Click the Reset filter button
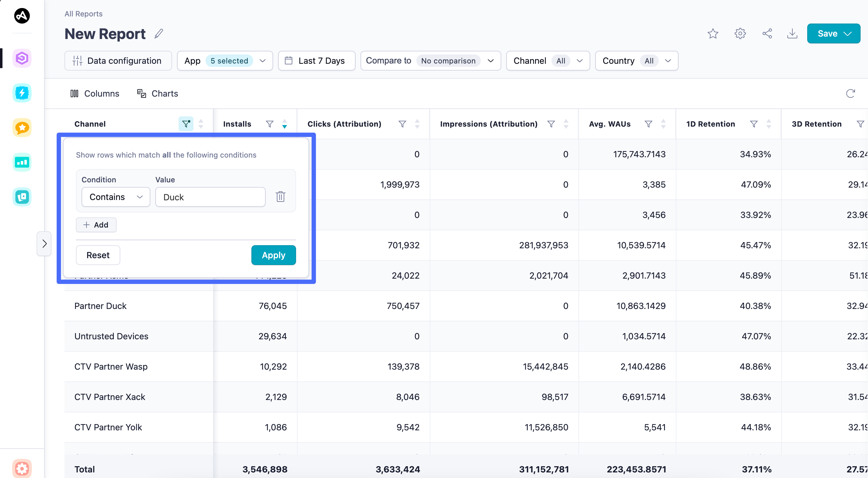 click(x=98, y=255)
